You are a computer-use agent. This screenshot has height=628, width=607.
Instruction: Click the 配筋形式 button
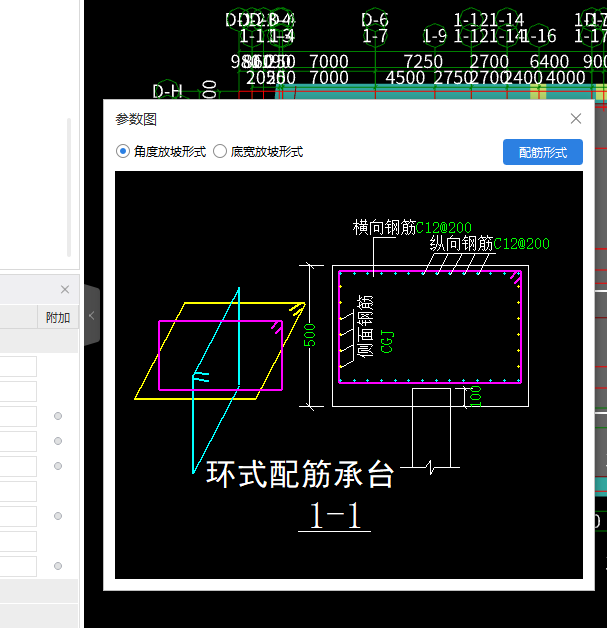[x=543, y=152]
